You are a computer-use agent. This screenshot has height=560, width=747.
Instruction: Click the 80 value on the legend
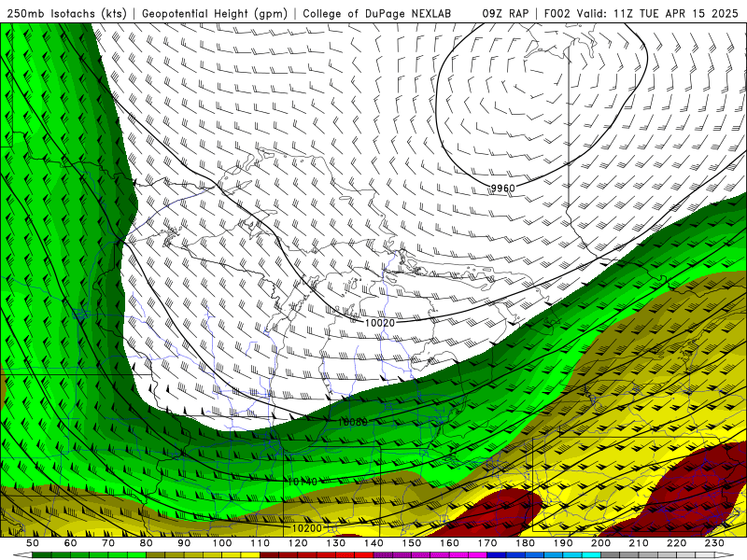147,543
